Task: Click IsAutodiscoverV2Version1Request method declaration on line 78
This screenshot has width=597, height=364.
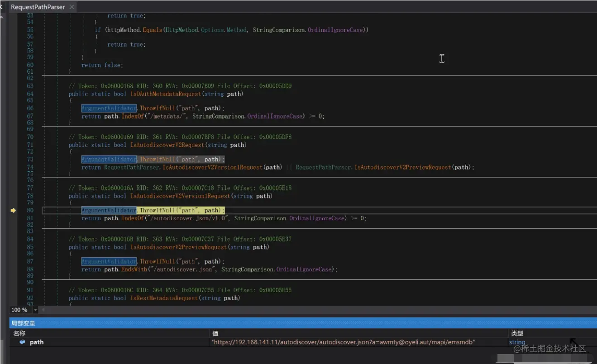Action: tap(181, 196)
